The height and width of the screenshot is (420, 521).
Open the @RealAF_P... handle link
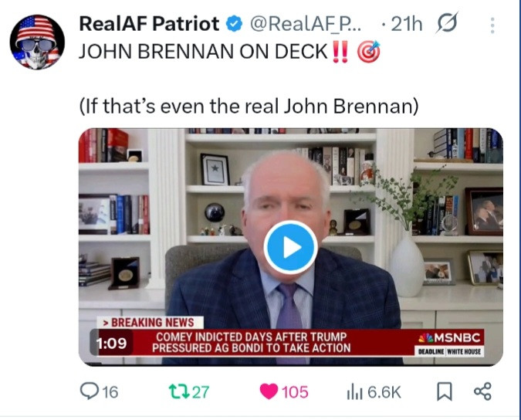(306, 24)
